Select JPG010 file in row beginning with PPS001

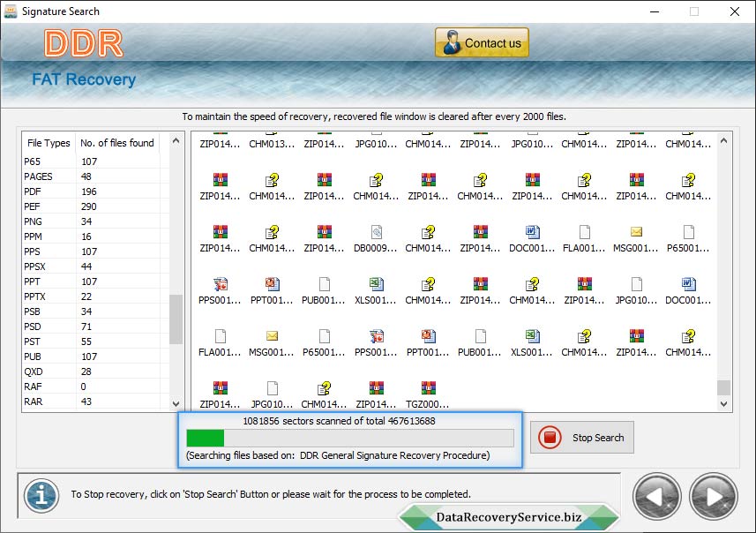[x=636, y=284]
